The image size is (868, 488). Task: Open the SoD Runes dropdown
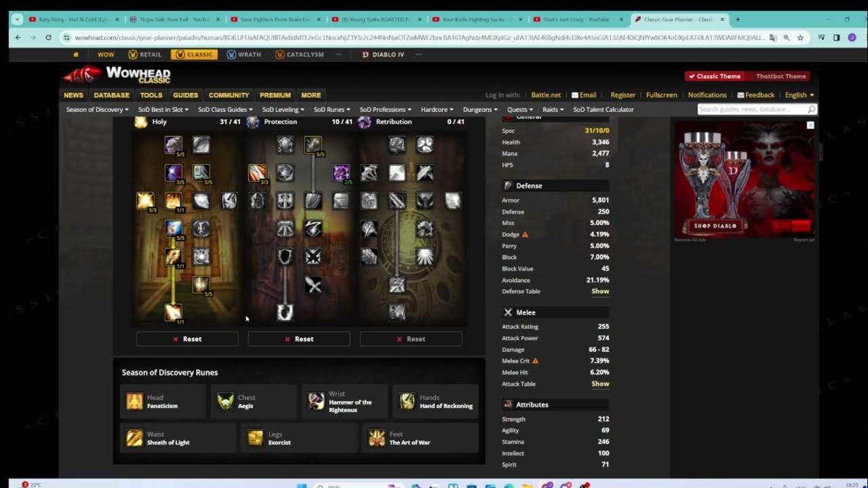332,109
